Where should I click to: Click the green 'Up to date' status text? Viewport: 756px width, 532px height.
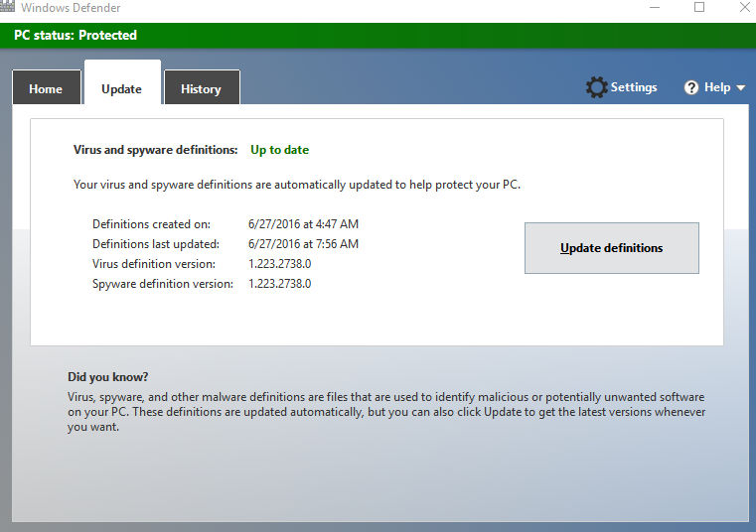tap(279, 150)
